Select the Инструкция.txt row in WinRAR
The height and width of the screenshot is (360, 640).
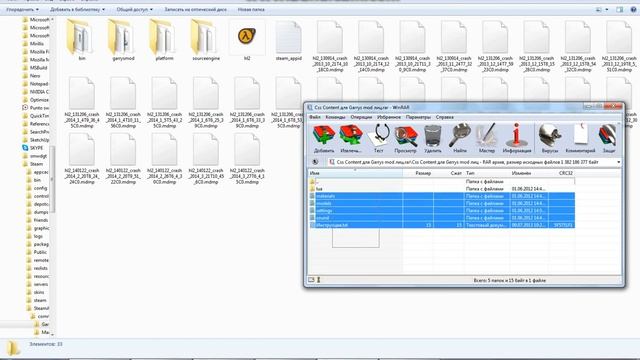click(x=442, y=225)
